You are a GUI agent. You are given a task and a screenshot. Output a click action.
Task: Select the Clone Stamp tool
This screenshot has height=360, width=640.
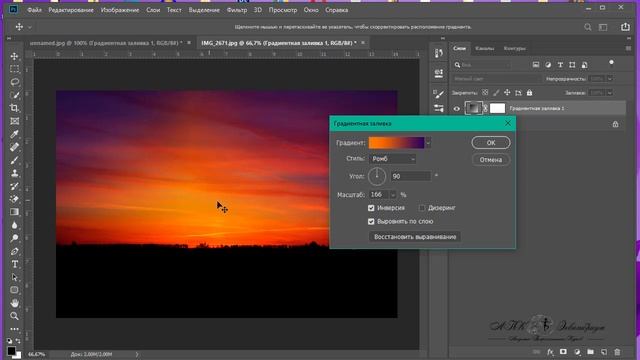click(x=14, y=173)
